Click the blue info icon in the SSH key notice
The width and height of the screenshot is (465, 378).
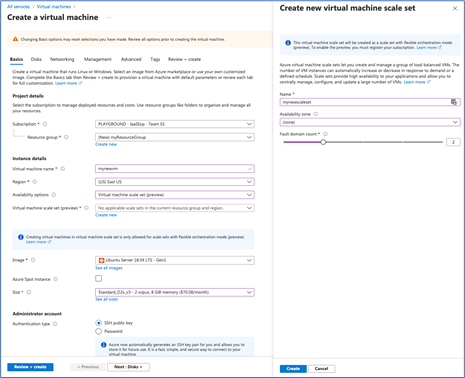103,345
